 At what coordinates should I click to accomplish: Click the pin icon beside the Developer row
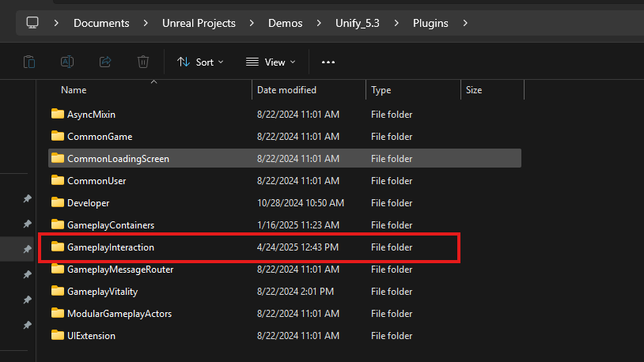(27, 198)
